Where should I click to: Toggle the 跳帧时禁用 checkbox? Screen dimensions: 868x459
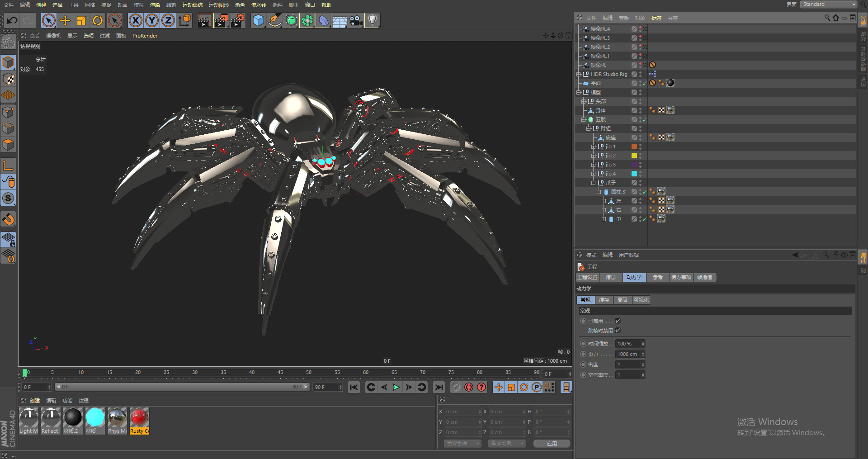[618, 330]
